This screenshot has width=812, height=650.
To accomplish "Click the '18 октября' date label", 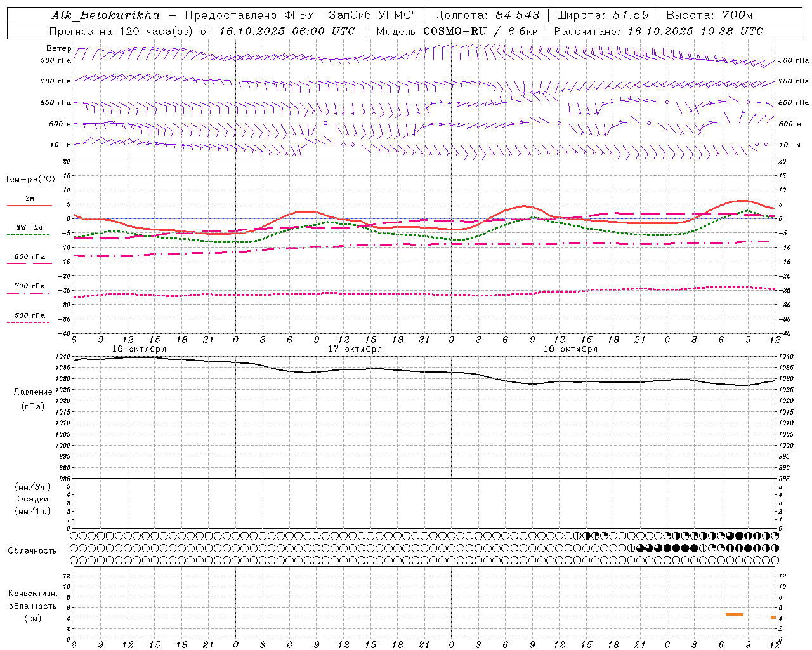I will click(x=570, y=349).
